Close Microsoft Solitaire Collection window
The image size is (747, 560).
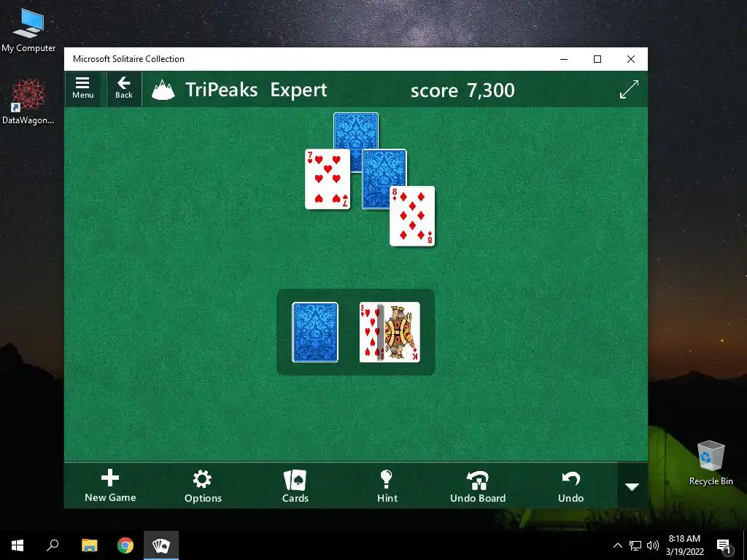click(x=631, y=59)
